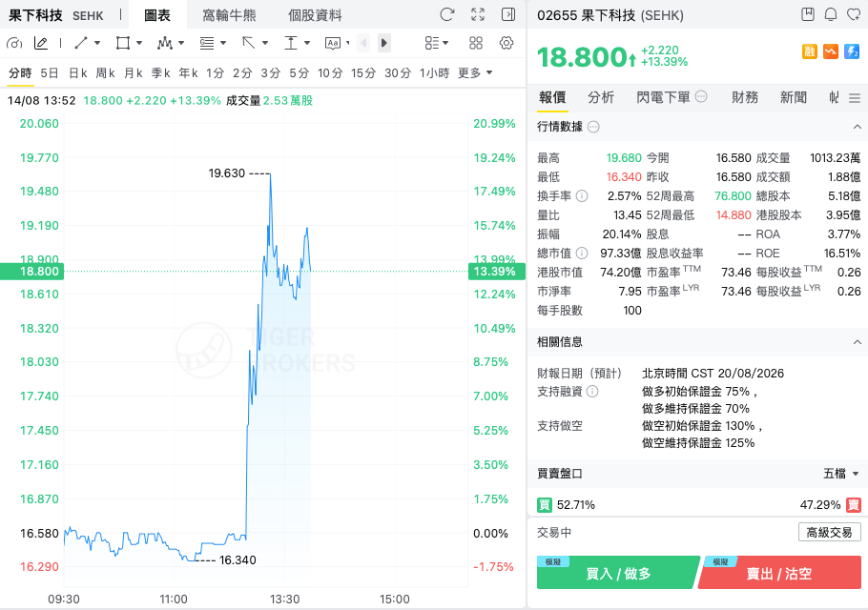
Task: Show info about 換手率
Action: [582, 195]
